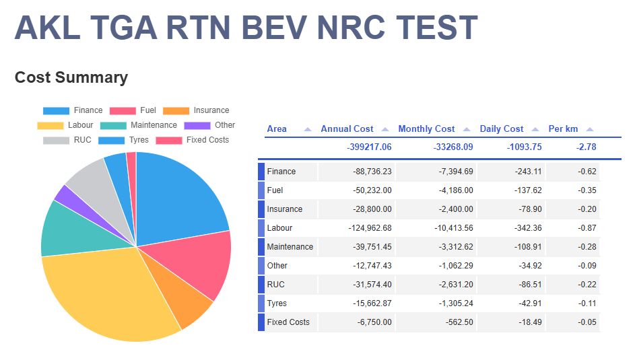Image resolution: width=635 pixels, height=364 pixels.
Task: Select the teal Maintenance pie slice
Action: tap(67, 229)
